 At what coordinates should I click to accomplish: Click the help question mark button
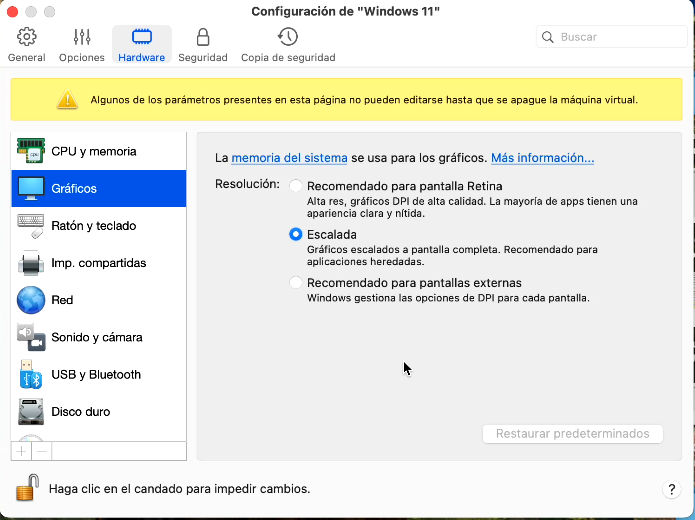click(x=672, y=489)
